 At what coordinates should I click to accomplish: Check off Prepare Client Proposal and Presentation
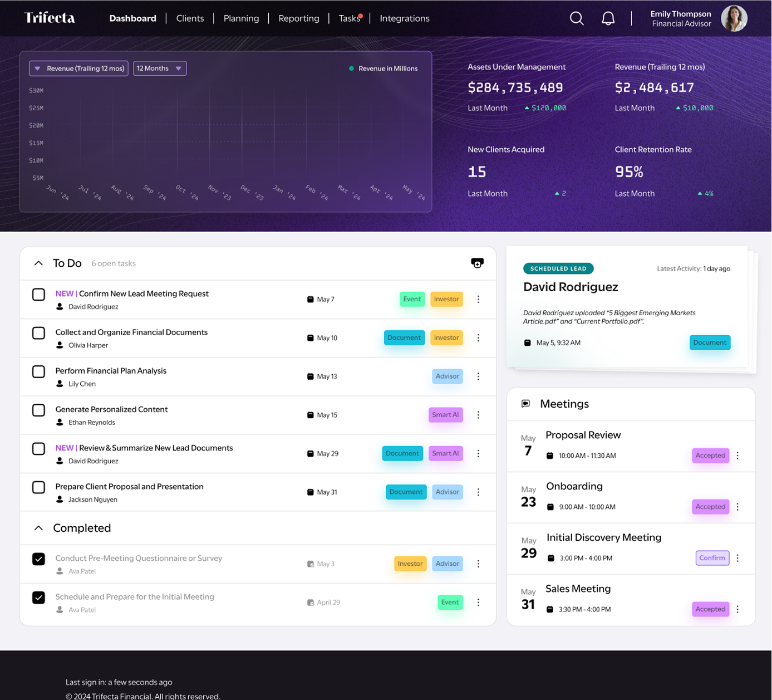[38, 487]
